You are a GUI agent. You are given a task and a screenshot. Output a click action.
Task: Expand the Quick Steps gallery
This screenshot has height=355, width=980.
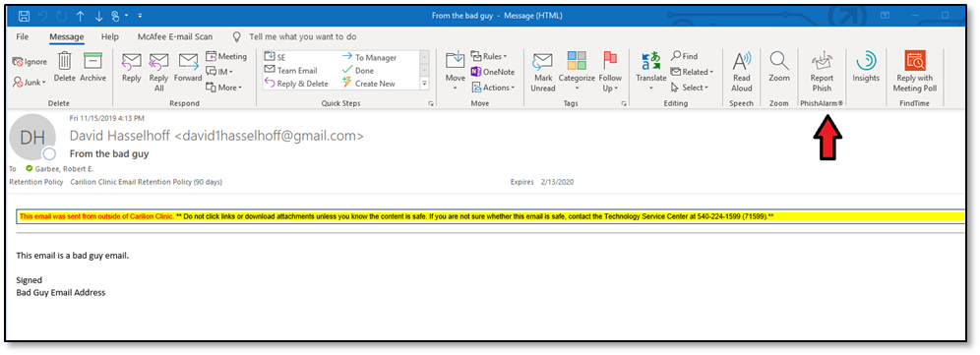(425, 84)
